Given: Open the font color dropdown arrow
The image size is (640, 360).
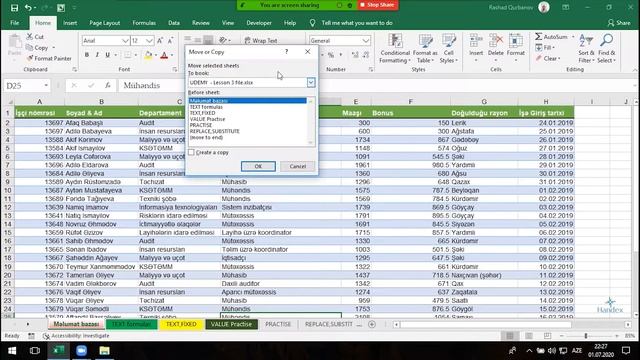Looking at the screenshot, I should click(x=172, y=55).
